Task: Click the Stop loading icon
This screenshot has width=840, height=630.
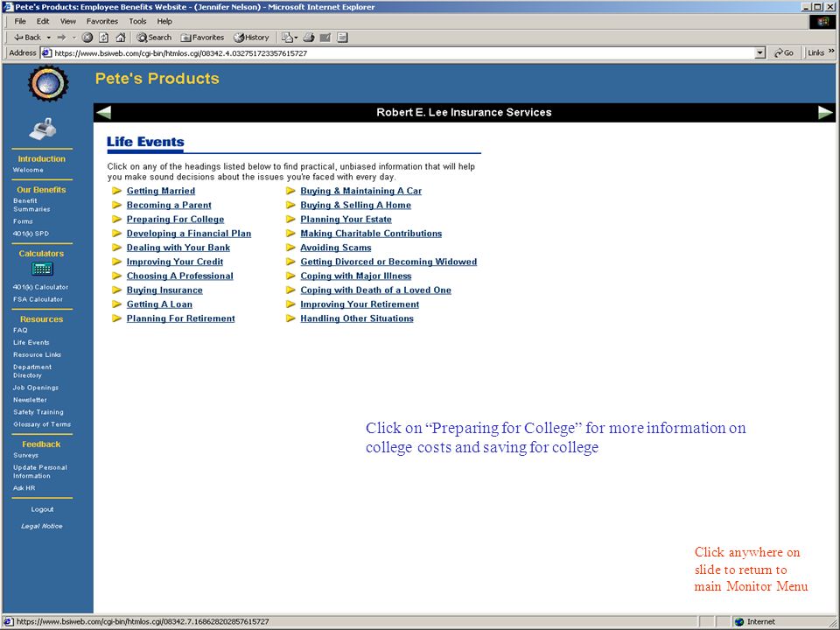Action: pyautogui.click(x=87, y=38)
